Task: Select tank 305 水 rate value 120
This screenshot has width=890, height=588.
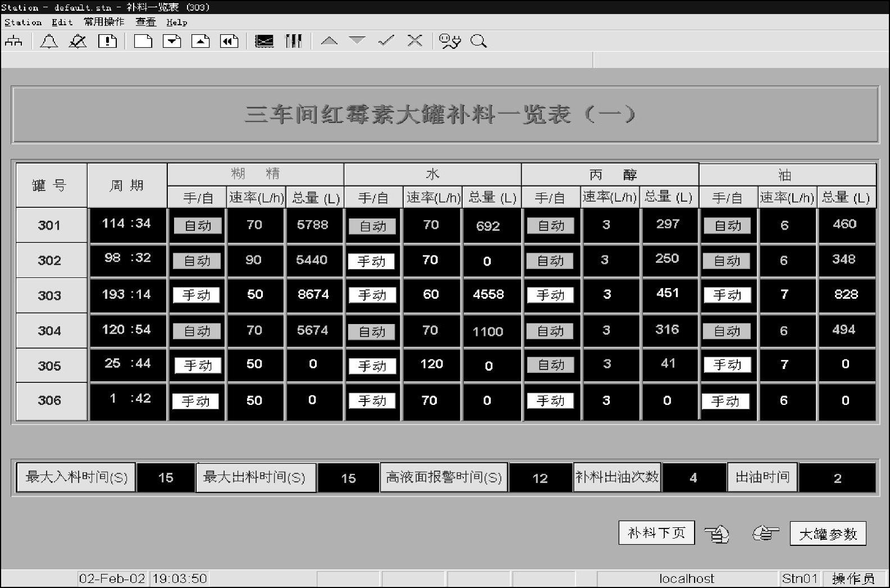Action: (432, 364)
